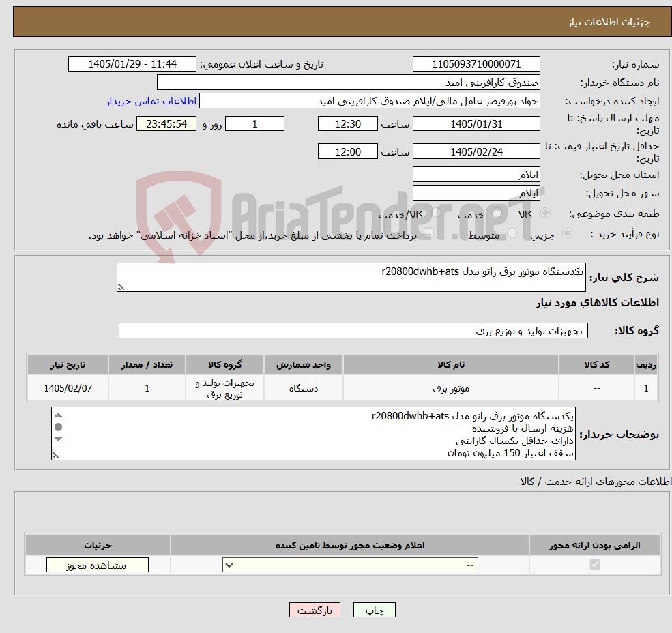Click the الزامی بودن ارائه مجوز header
Screen dimensions: 672x633
click(x=595, y=545)
